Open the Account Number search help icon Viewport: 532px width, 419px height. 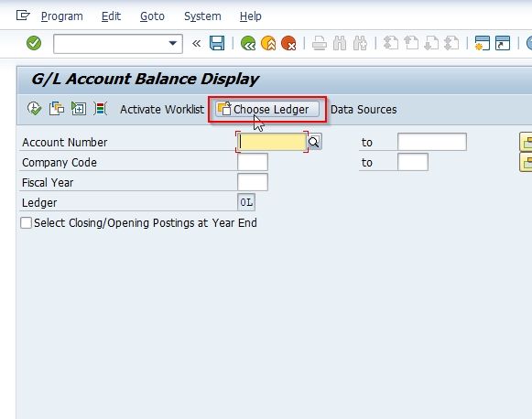coord(314,142)
